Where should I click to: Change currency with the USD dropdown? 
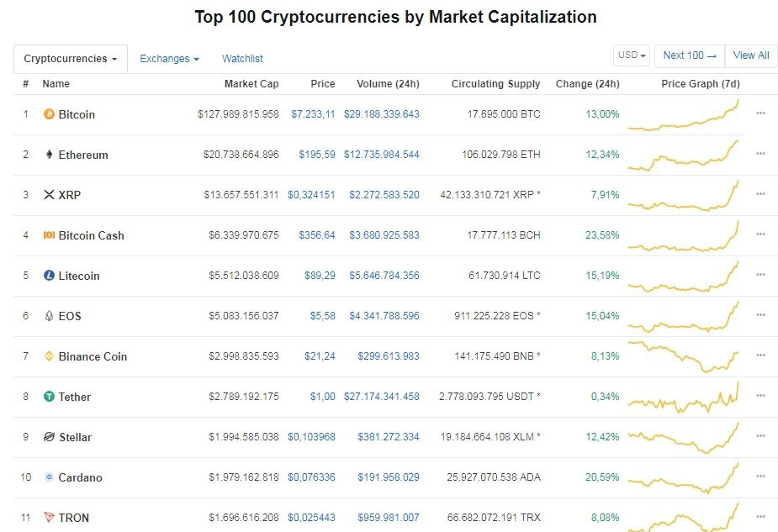tap(631, 55)
